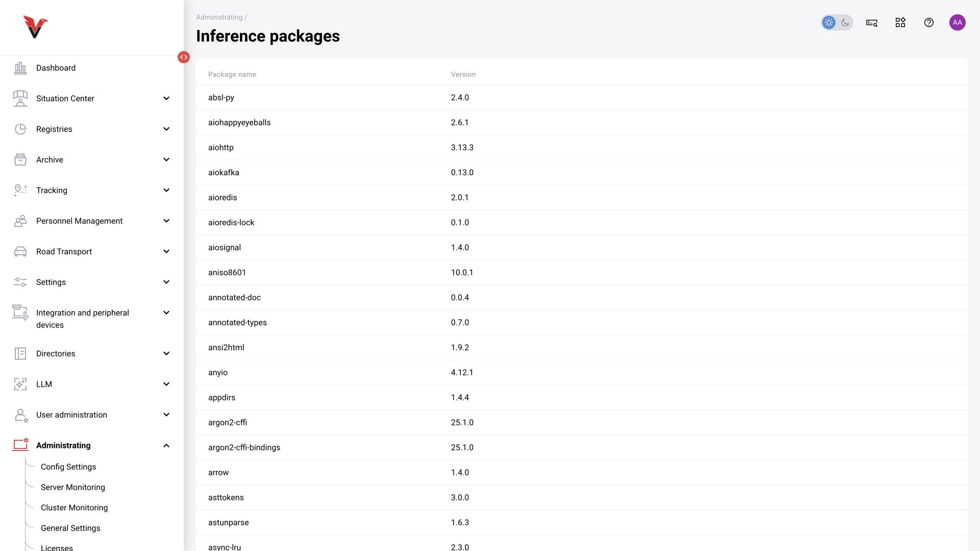980x551 pixels.
Task: Click the Integration and peripheral devices icon
Action: [20, 312]
